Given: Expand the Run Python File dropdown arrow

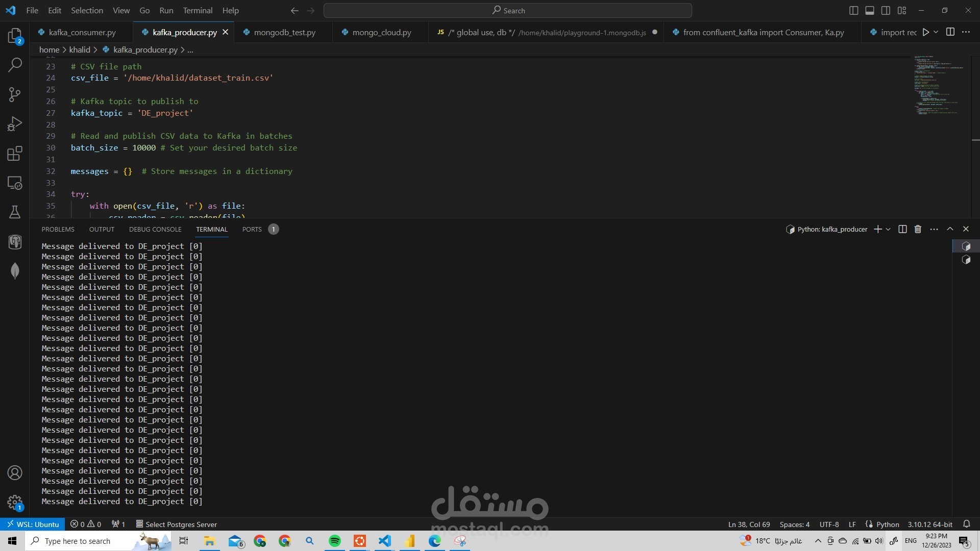Looking at the screenshot, I should pos(936,32).
